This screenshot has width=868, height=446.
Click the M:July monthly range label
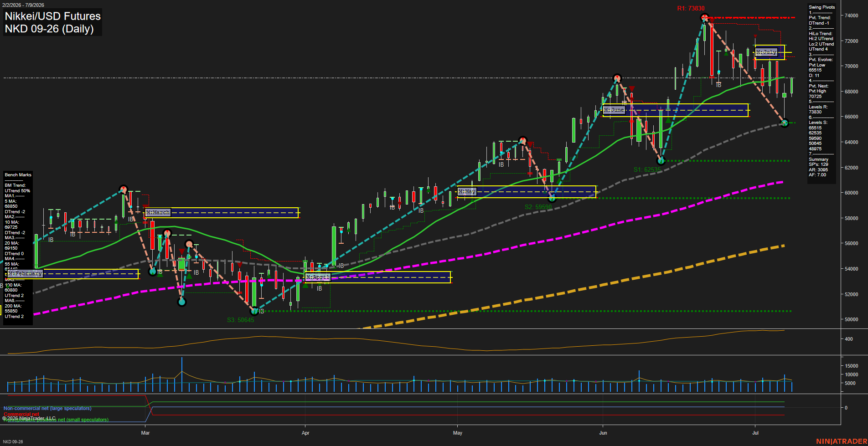pyautogui.click(x=766, y=52)
